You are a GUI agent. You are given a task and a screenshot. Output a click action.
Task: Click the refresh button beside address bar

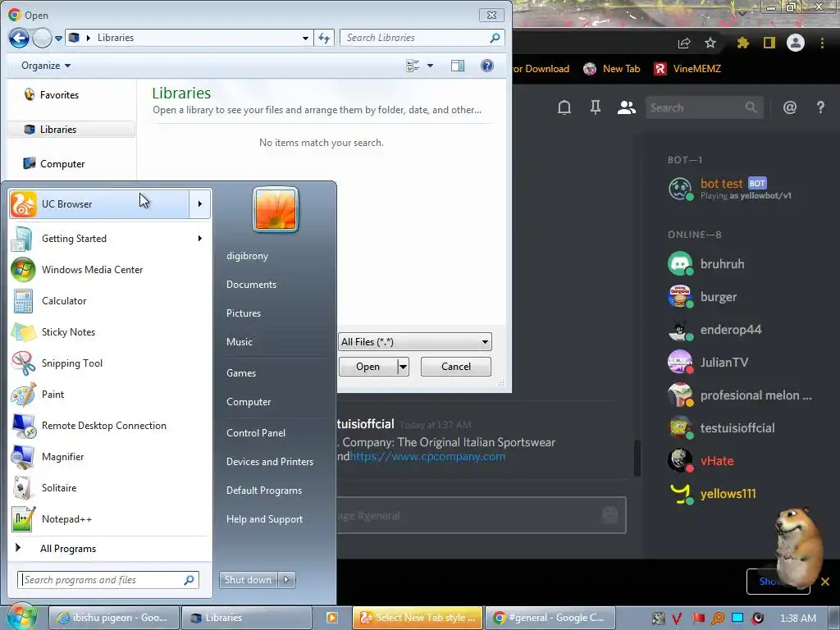324,38
